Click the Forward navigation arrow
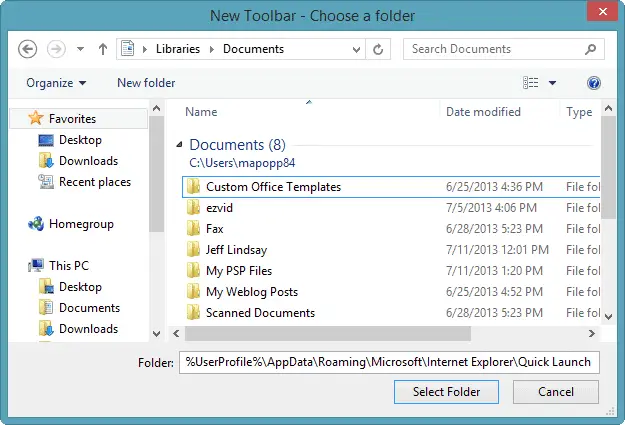625x425 pixels. 56,49
